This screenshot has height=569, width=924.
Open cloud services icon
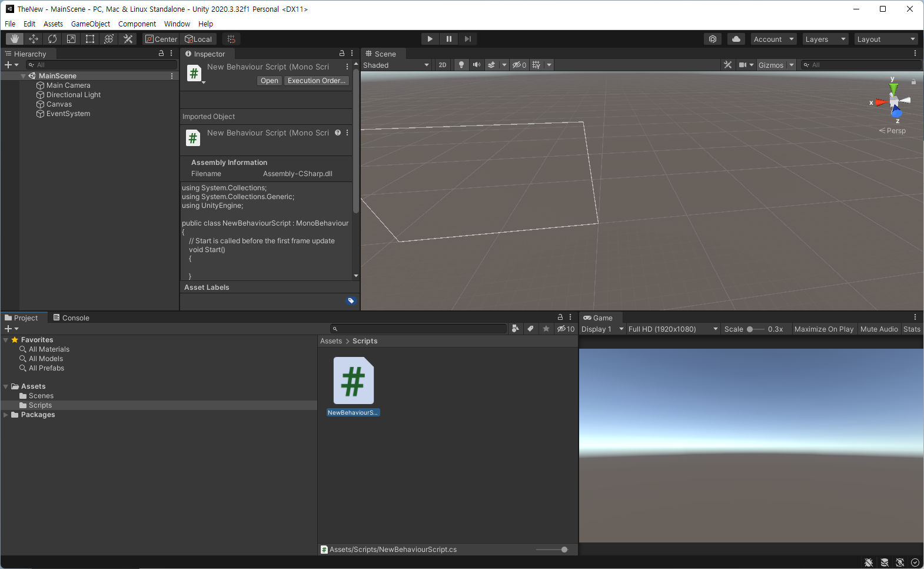click(x=736, y=39)
